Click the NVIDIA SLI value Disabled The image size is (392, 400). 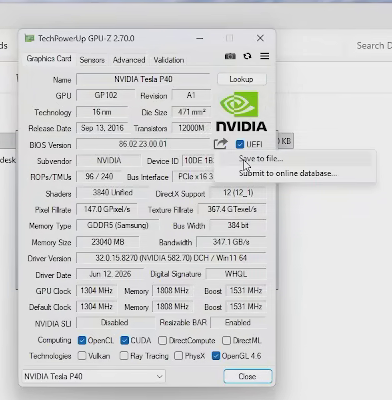coord(115,322)
